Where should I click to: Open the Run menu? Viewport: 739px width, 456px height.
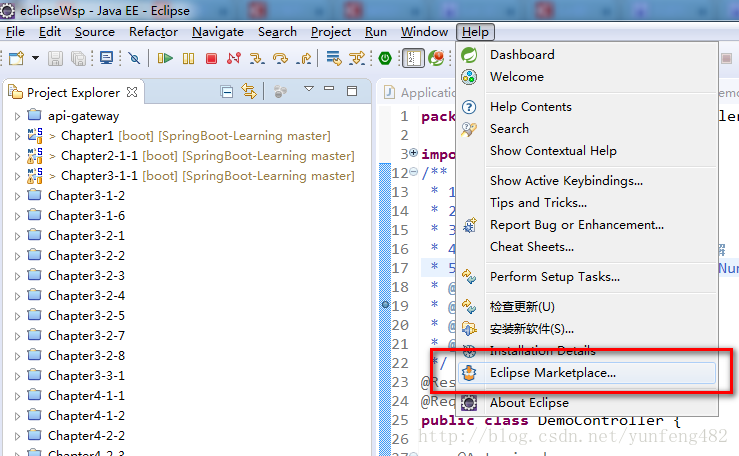pos(376,32)
